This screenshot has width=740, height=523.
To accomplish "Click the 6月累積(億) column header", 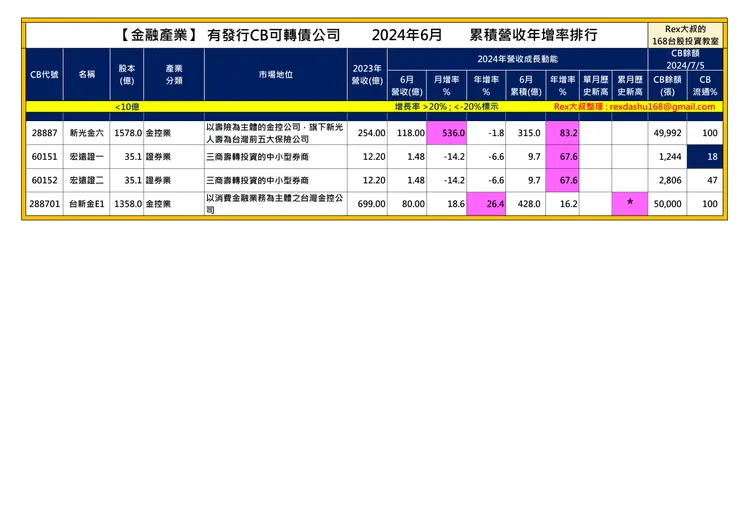I will pyautogui.click(x=526, y=85).
